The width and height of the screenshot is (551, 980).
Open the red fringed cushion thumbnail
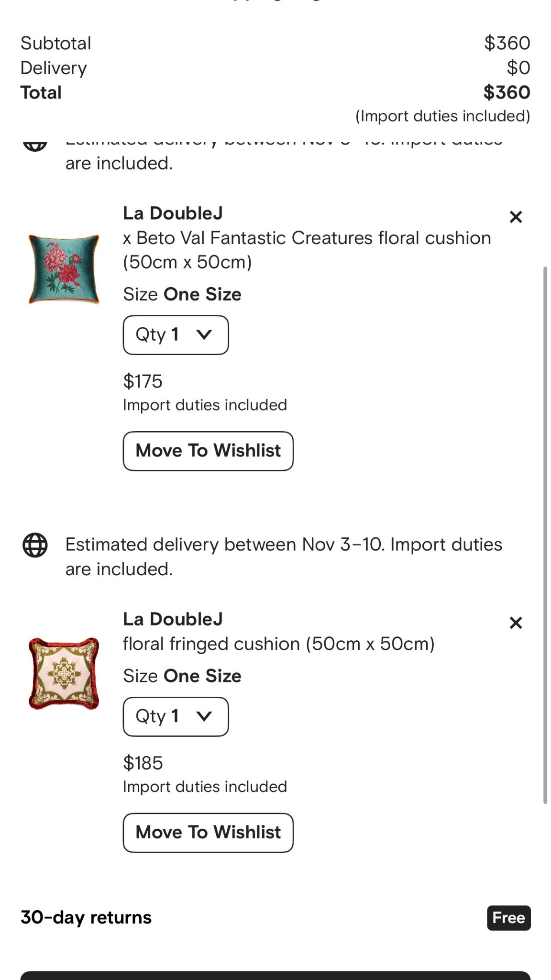click(64, 673)
